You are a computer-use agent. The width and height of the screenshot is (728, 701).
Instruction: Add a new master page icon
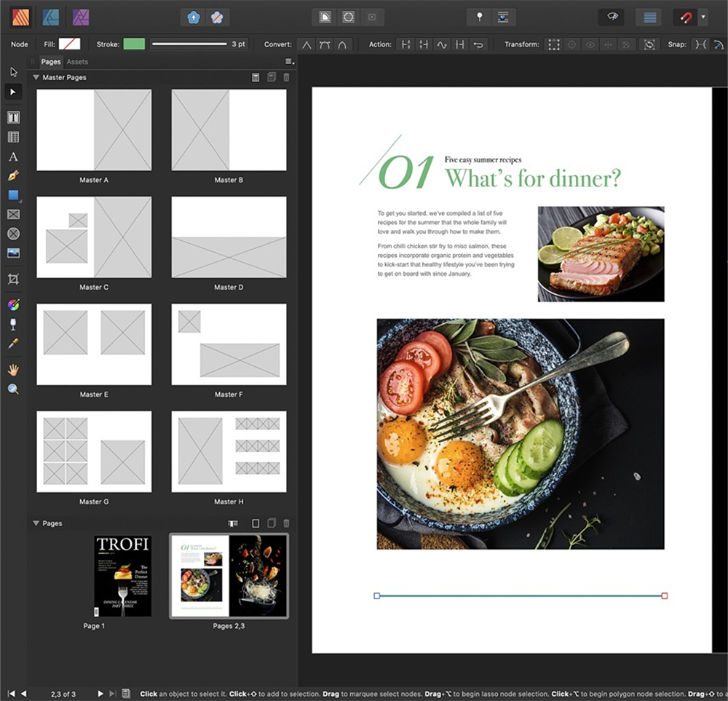click(256, 78)
